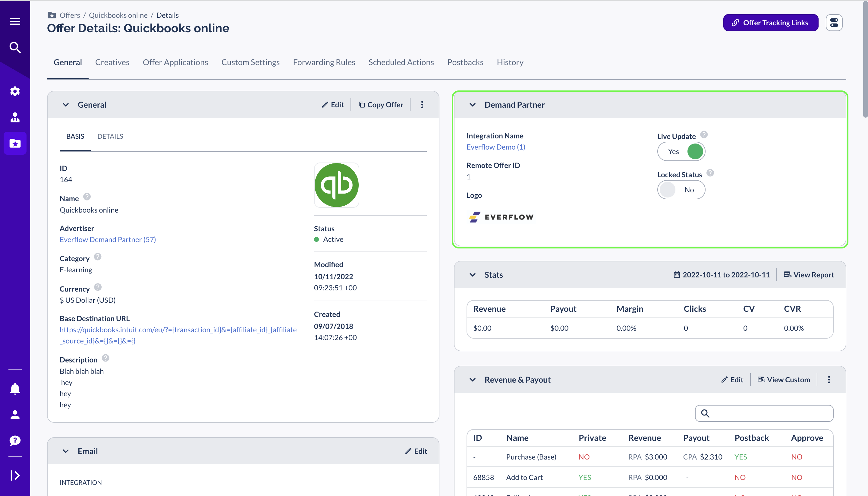Select the General tab

68,62
